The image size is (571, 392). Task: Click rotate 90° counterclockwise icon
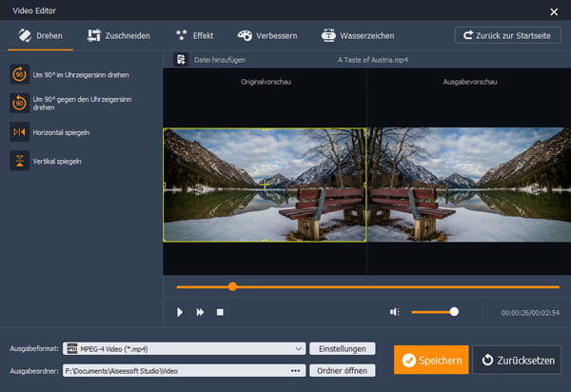(x=19, y=103)
